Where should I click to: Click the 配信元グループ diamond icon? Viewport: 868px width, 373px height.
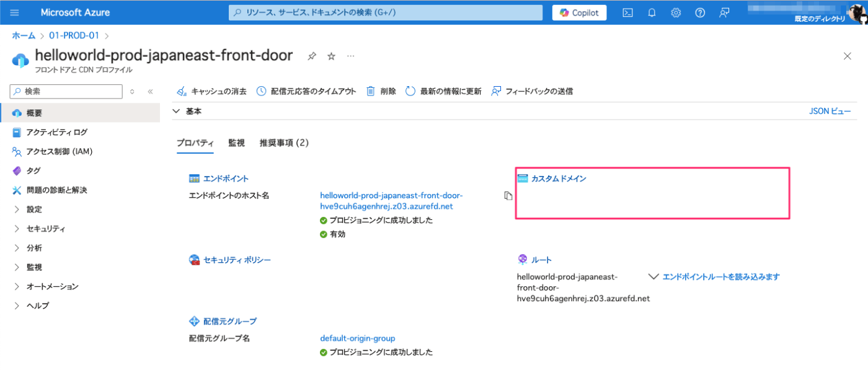[194, 321]
